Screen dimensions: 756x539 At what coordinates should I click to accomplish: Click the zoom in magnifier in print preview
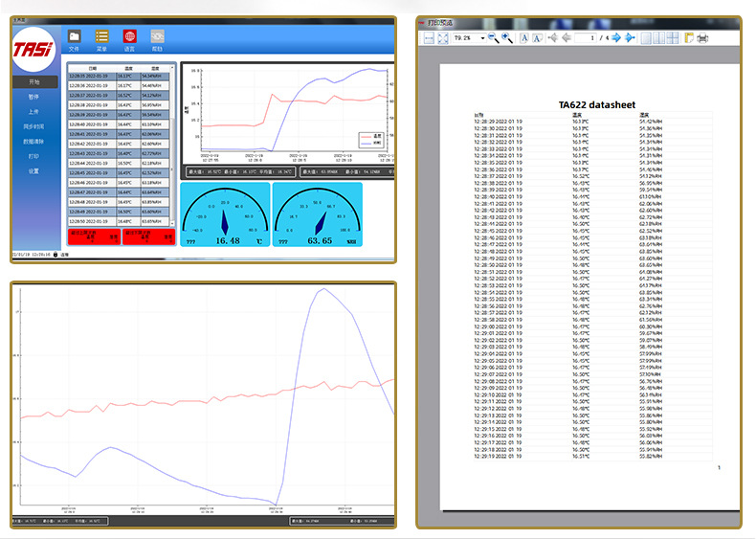click(x=507, y=37)
